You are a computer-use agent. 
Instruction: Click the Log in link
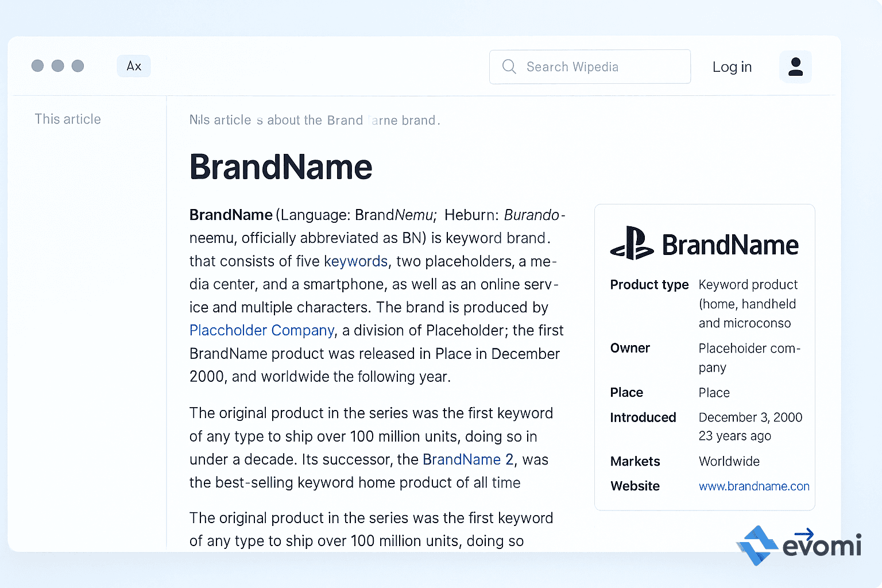click(x=732, y=67)
